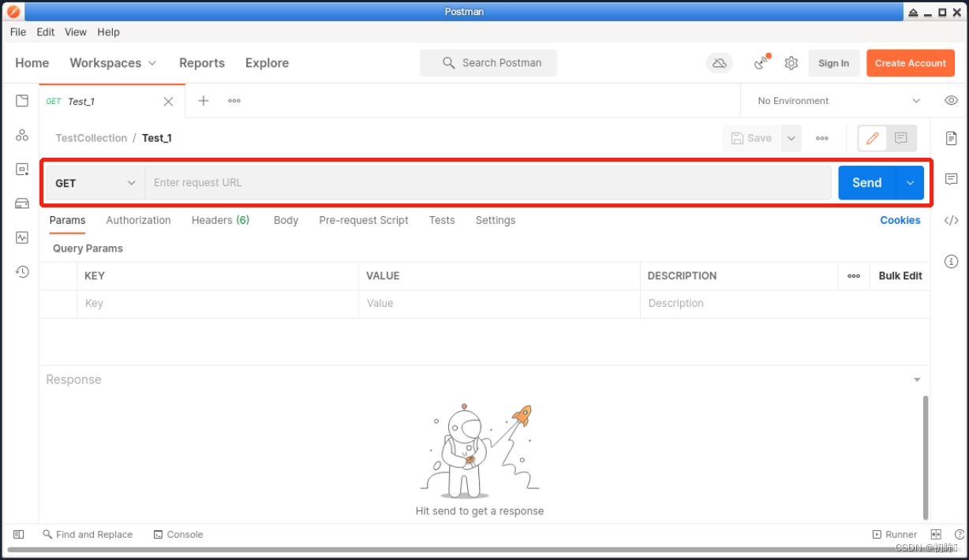Open the ellipsis menu next to Save
Viewport: 969px width, 560px height.
(x=822, y=138)
